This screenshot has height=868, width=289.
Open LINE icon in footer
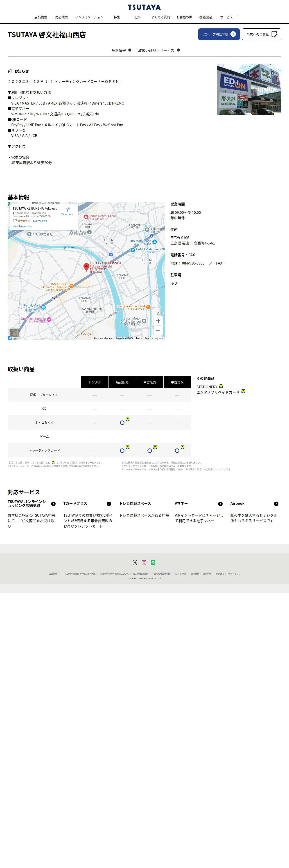(153, 562)
